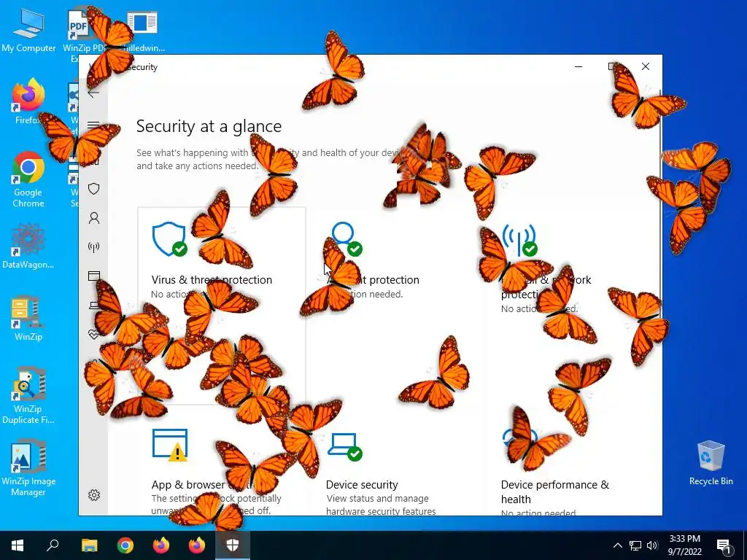747x560 pixels.
Task: Select the shield icon in the Security sidebar
Action: click(x=94, y=189)
